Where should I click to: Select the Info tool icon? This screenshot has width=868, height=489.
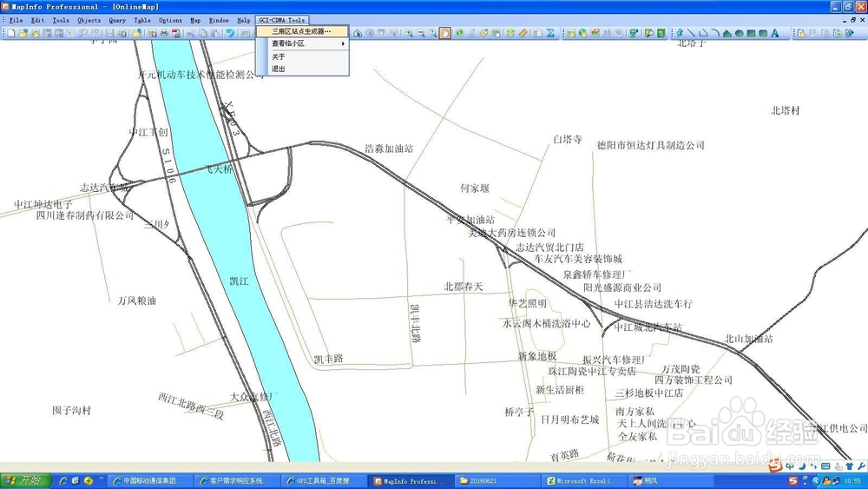[460, 33]
